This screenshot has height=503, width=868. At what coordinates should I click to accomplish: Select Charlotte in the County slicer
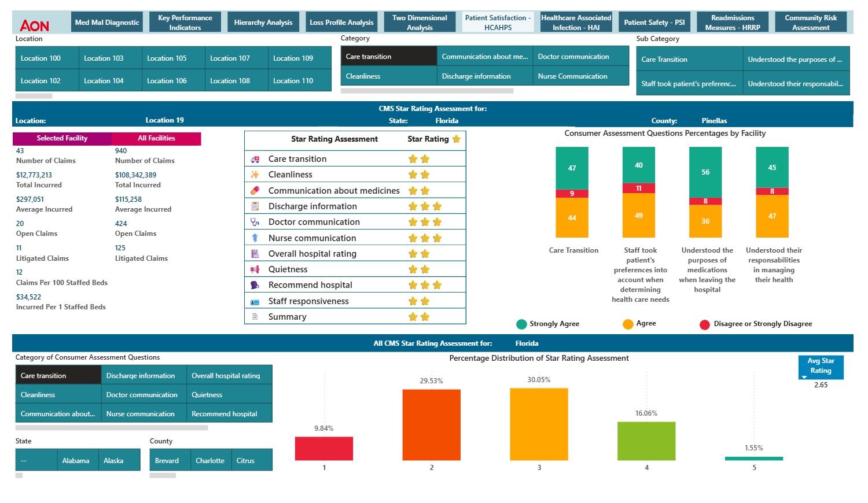click(211, 460)
